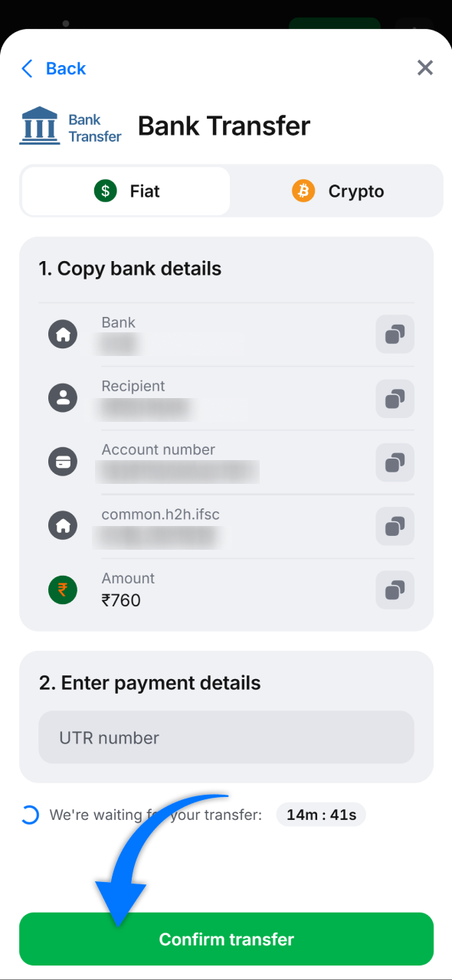This screenshot has height=980, width=452.
Task: Copy the ₹760 Amount
Action: (395, 590)
